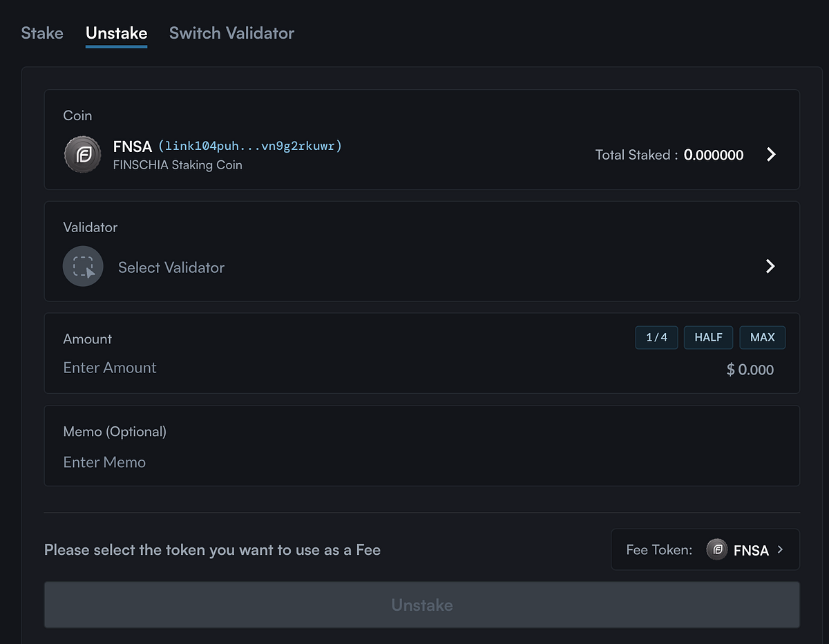Click the Select Validator placeholder icon
This screenshot has width=829, height=644.
pyautogui.click(x=83, y=267)
